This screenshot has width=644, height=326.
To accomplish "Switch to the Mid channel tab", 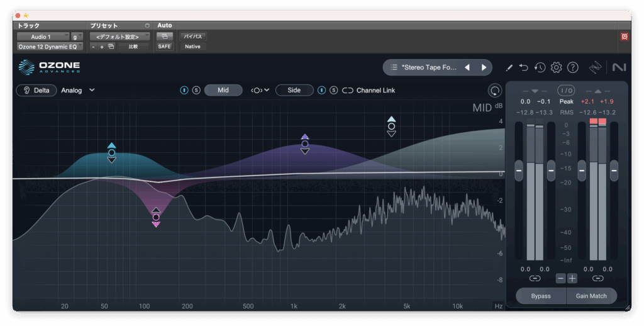I will (223, 90).
